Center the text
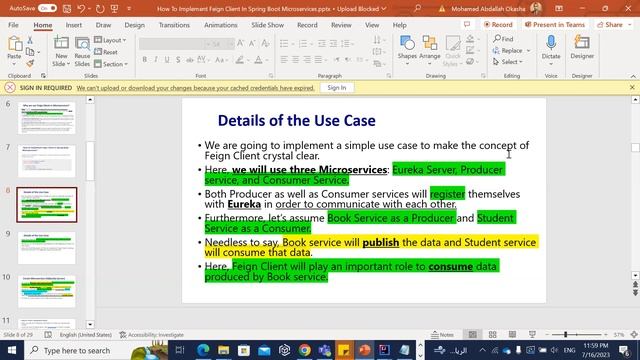Screen dimensions: 640x360 coord(296,60)
